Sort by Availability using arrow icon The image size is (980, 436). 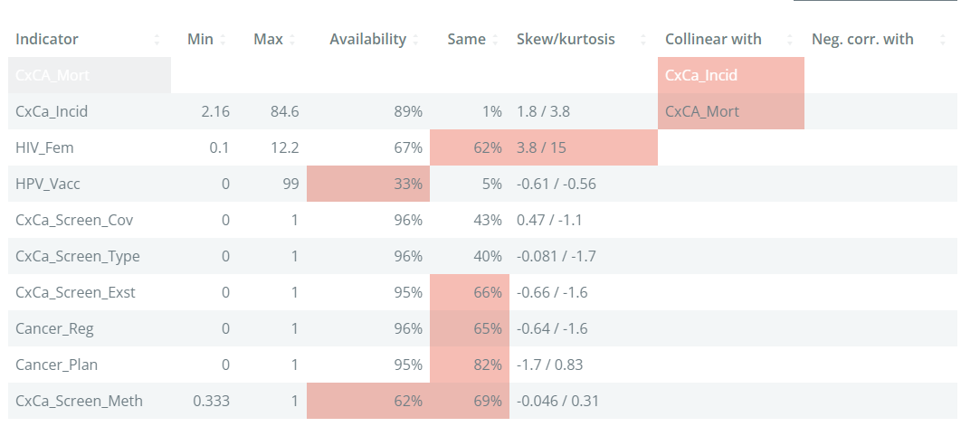[415, 40]
